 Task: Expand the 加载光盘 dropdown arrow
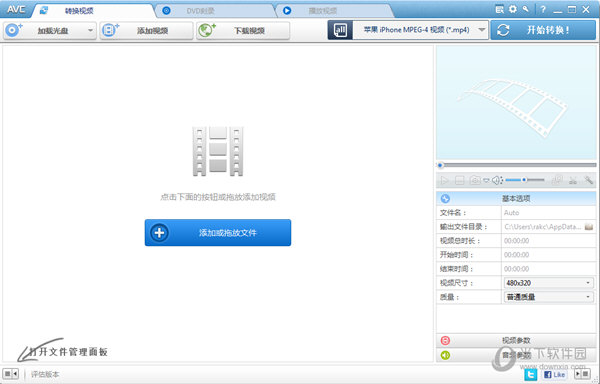(91, 30)
